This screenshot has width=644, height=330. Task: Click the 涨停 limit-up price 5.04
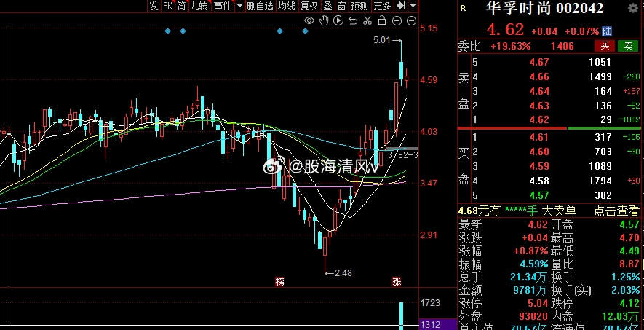coord(538,304)
